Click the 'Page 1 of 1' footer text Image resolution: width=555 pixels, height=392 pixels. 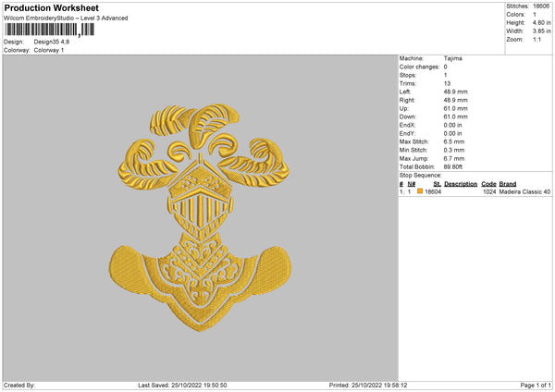pos(536,386)
